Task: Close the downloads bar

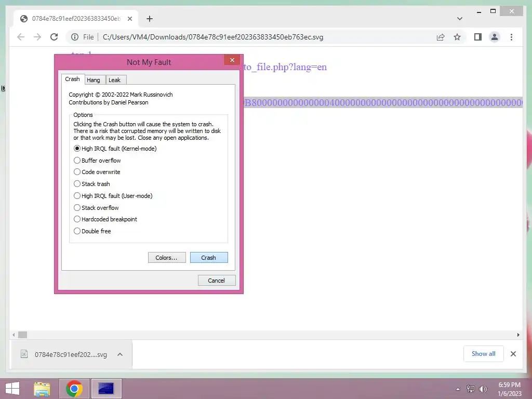Action: point(513,354)
